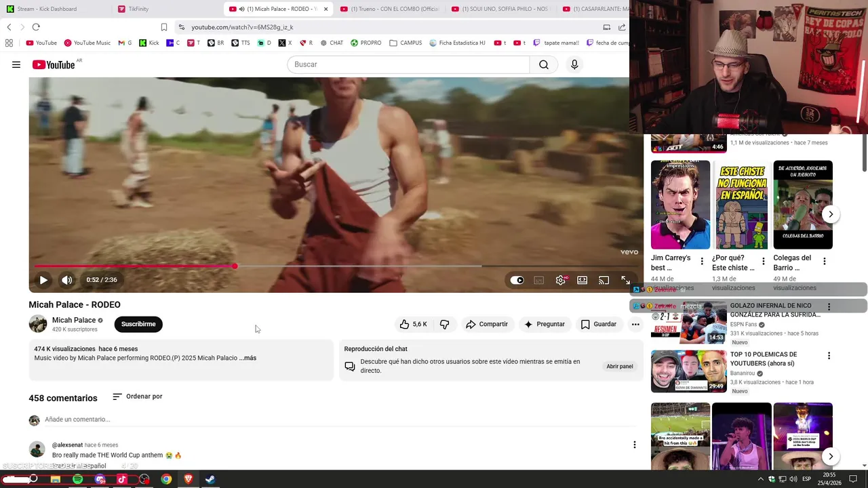The width and height of the screenshot is (868, 488).
Task: Open the Chrome icon in the taskbar
Action: (166, 479)
